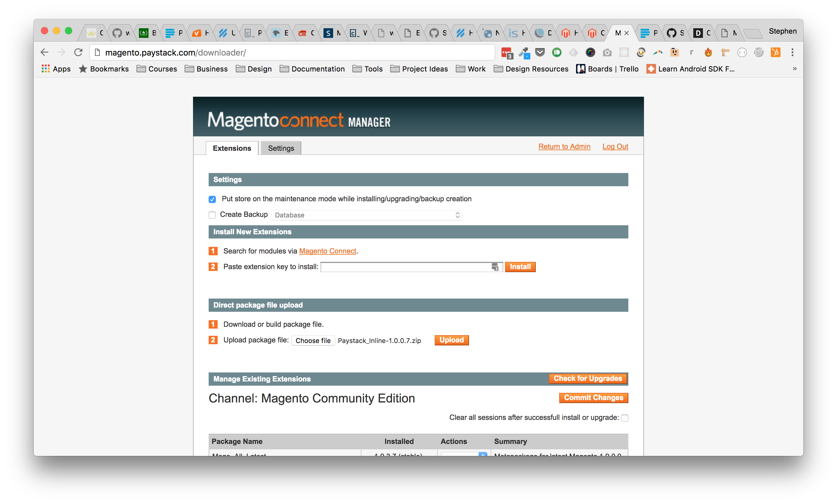
Task: Open the green Pushbullet extension
Action: pyautogui.click(x=557, y=52)
